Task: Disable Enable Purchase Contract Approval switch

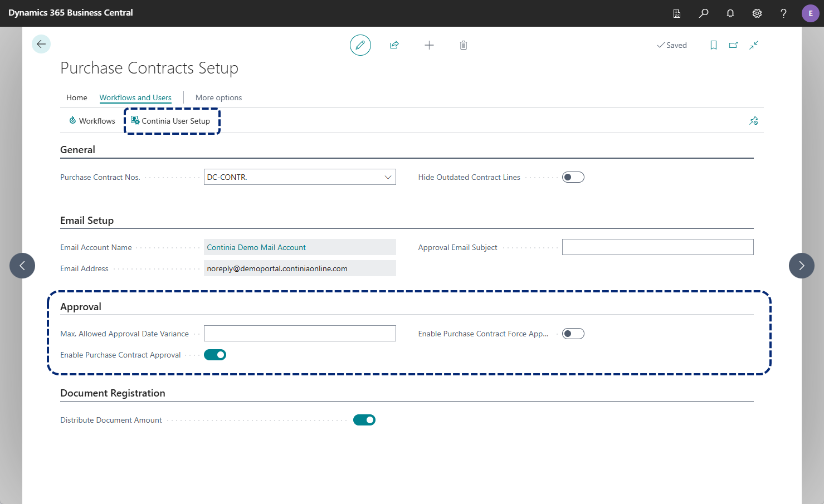Action: (x=215, y=355)
